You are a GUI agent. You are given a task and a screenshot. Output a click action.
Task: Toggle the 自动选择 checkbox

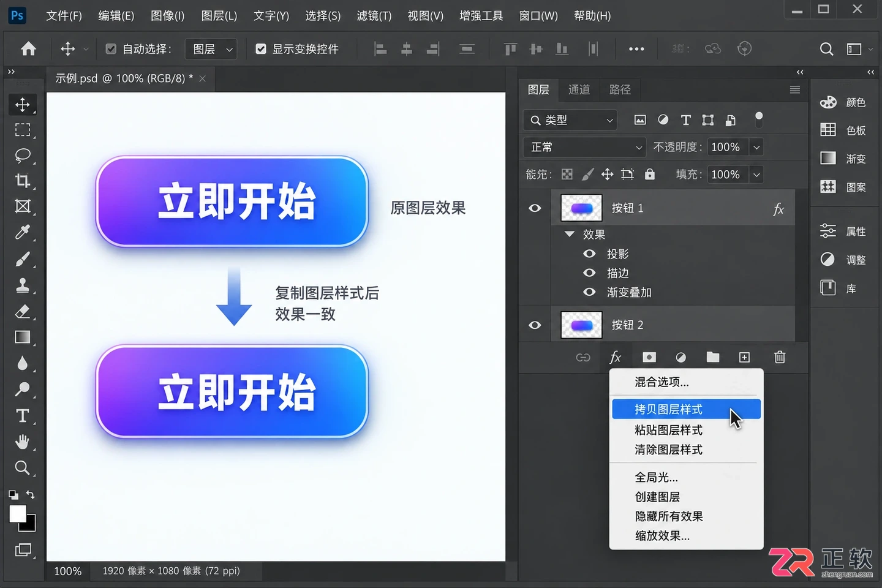(x=111, y=49)
